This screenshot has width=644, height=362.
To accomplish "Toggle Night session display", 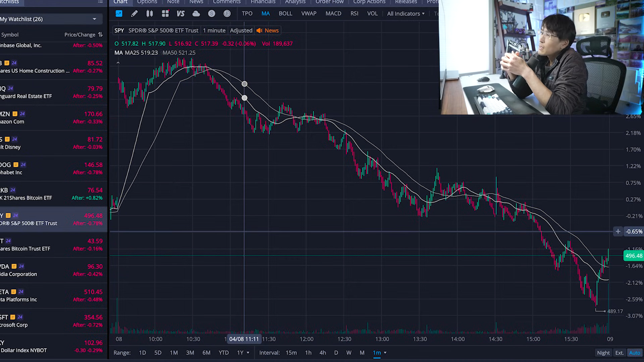I will [x=603, y=353].
